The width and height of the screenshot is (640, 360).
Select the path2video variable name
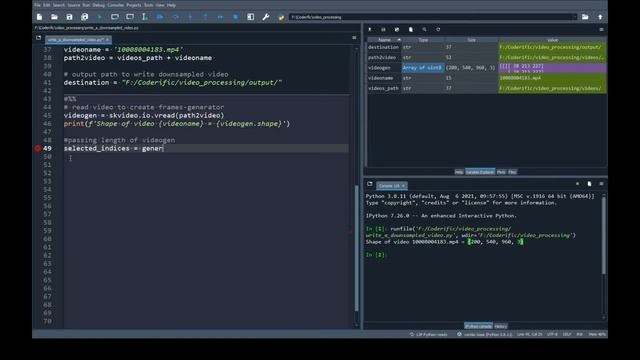382,58
